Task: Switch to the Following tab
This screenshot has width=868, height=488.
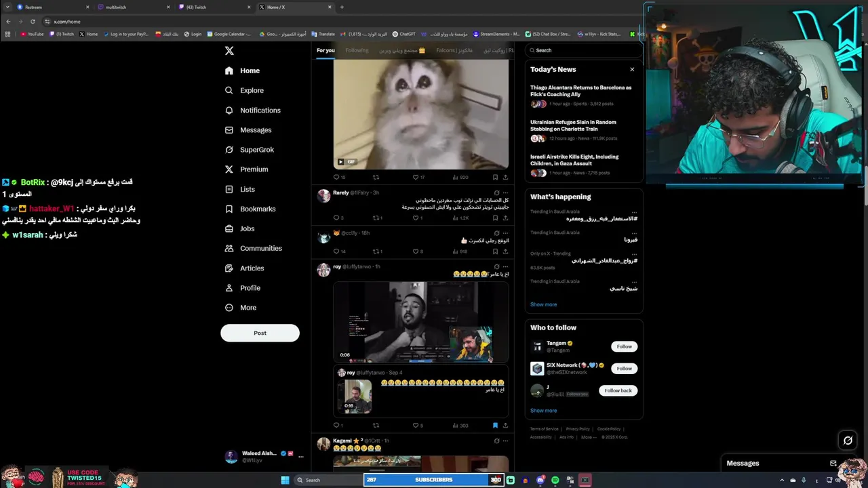Action: [357, 50]
